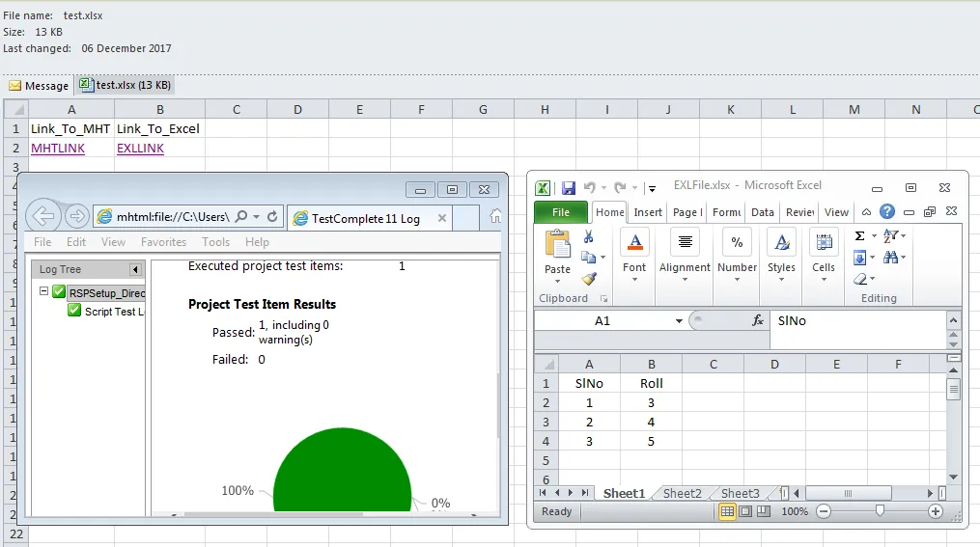Click the Roll header cell B1

coord(652,383)
